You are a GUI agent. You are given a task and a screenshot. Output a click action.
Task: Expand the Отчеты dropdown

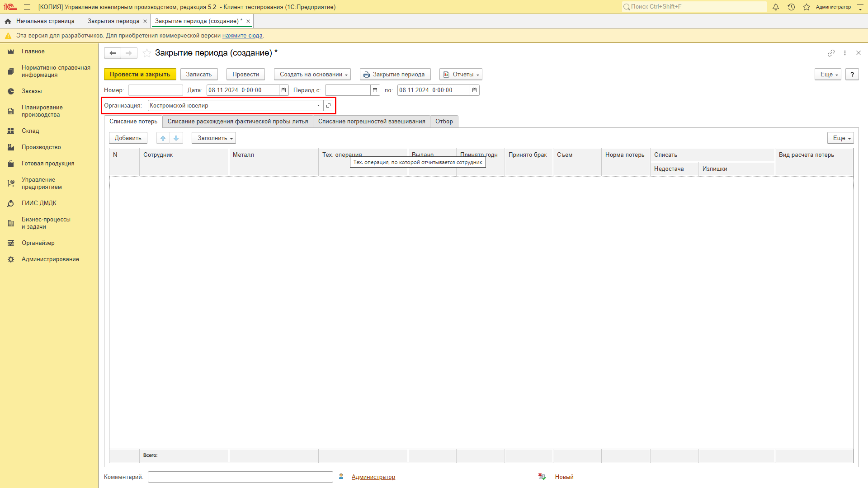pyautogui.click(x=461, y=75)
